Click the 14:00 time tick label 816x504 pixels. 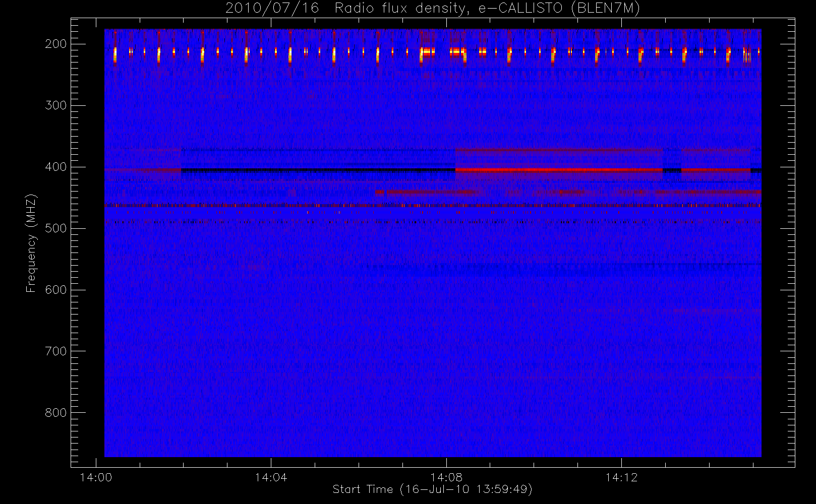tap(96, 477)
